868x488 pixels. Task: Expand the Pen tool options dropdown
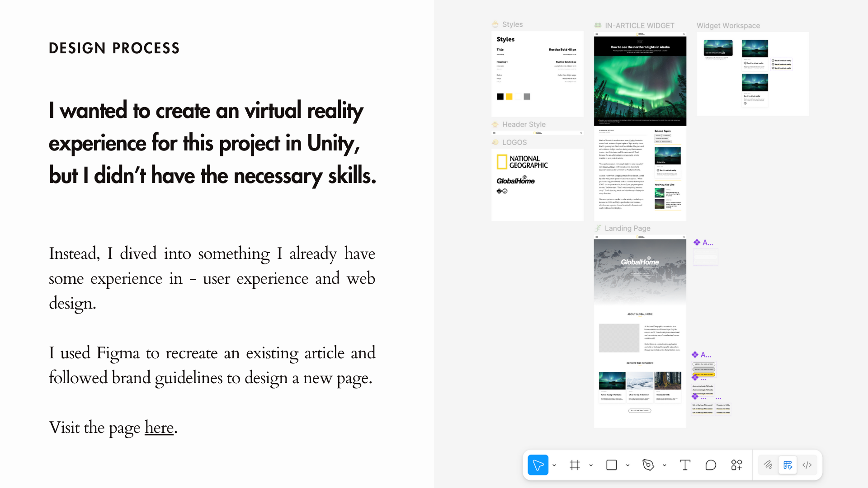tap(665, 465)
